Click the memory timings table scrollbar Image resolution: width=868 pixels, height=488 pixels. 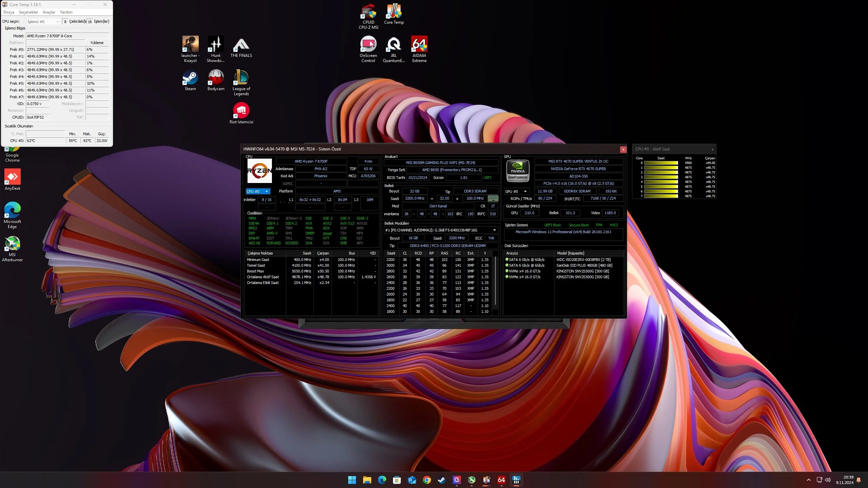pos(496,281)
